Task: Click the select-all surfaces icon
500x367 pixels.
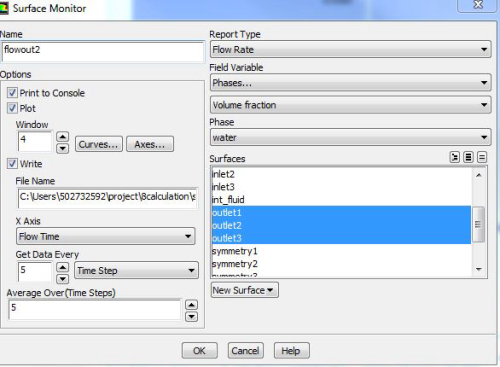Action: [468, 157]
